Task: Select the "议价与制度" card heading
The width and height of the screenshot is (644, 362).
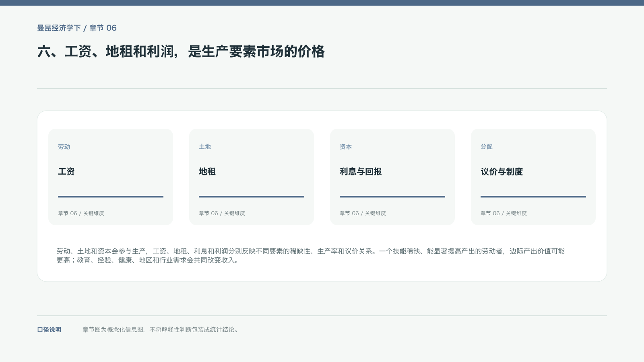Action: (x=502, y=172)
